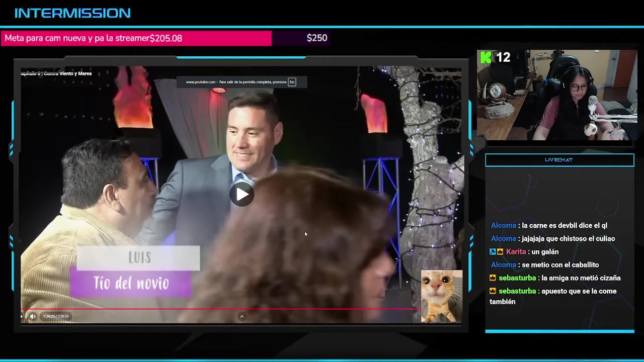This screenshot has width=644, height=362.
Task: Click the large center play button
Action: coord(242,195)
